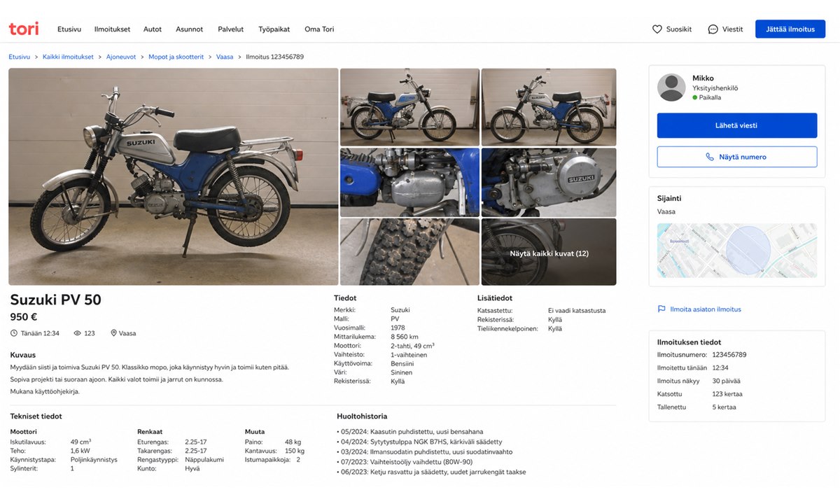840x504 pixels.
Task: Open the Ilmoitukset menu item
Action: pyautogui.click(x=112, y=29)
